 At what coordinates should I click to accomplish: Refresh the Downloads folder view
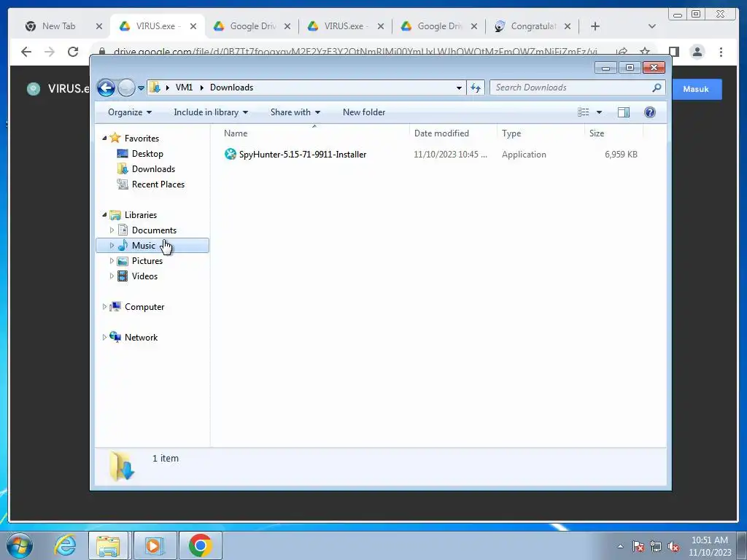tap(476, 87)
